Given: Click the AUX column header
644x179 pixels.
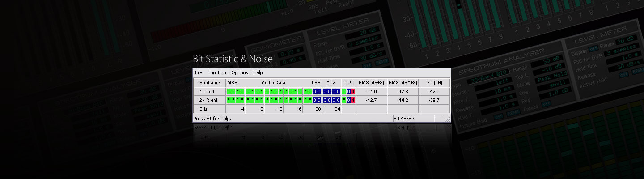Looking at the screenshot, I should [331, 83].
